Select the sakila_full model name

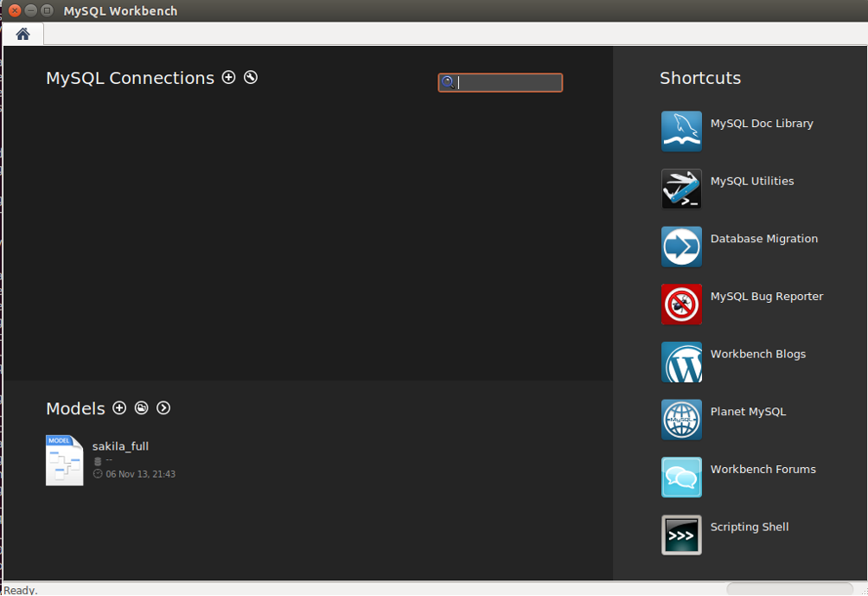click(120, 446)
